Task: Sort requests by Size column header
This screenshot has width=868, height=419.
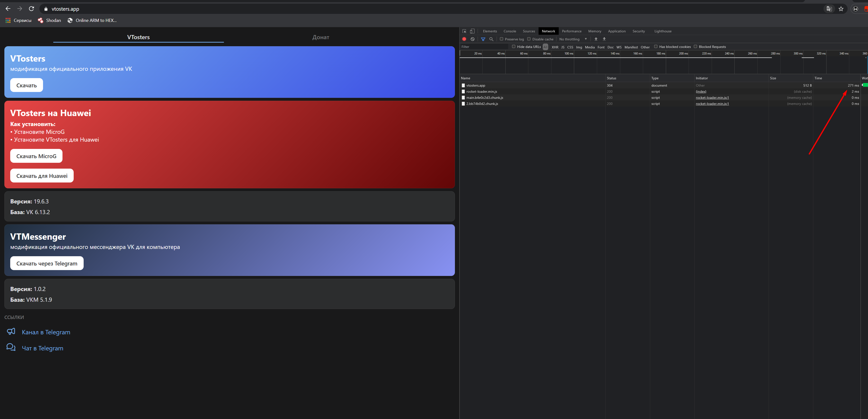Action: pyautogui.click(x=790, y=78)
